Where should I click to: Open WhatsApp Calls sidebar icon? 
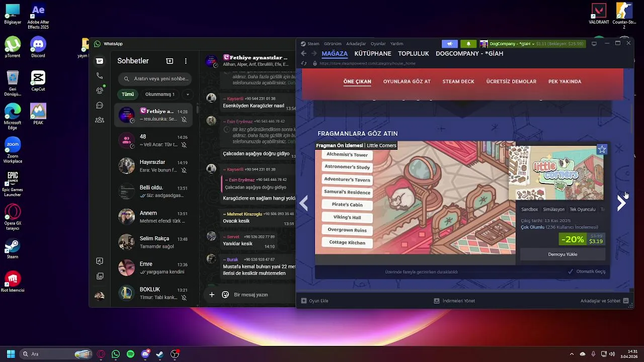pyautogui.click(x=100, y=76)
